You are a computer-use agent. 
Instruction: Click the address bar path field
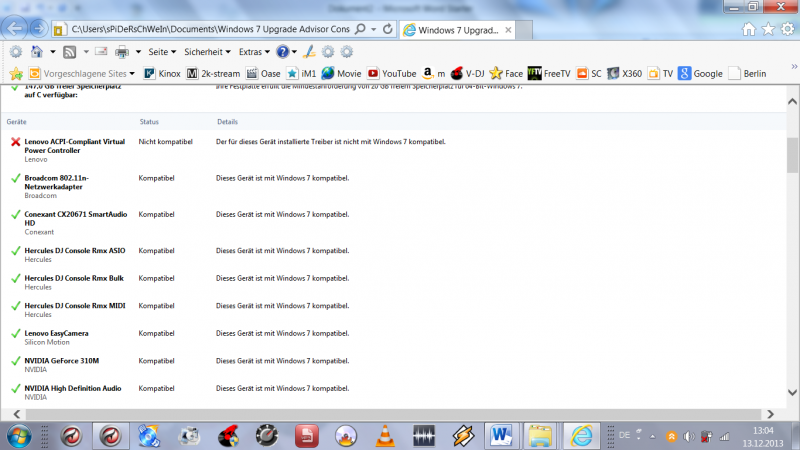tap(210, 29)
